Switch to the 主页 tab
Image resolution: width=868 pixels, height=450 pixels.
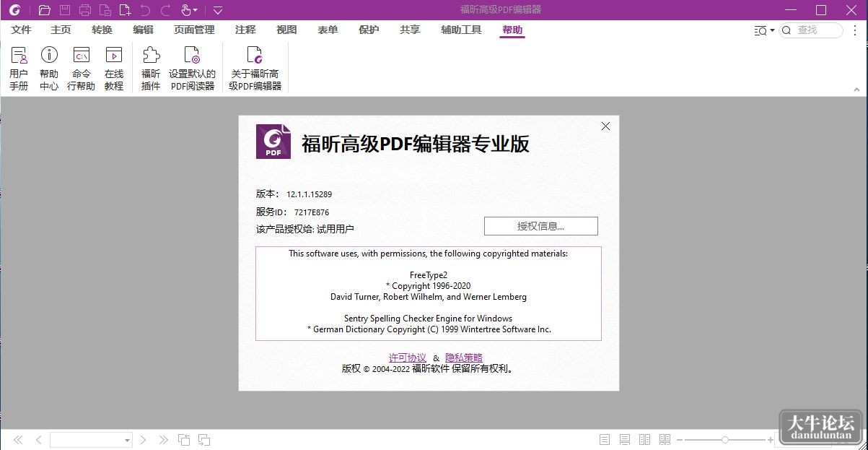[x=61, y=30]
